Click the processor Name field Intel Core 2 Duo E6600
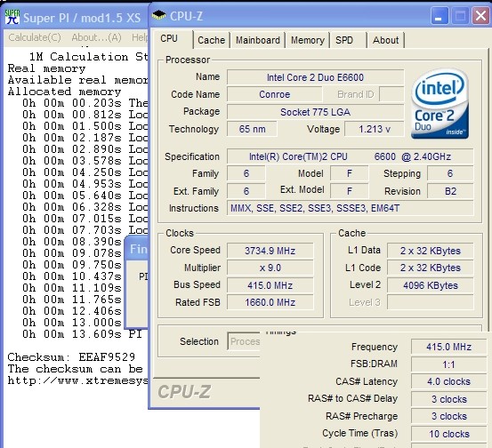 315,77
